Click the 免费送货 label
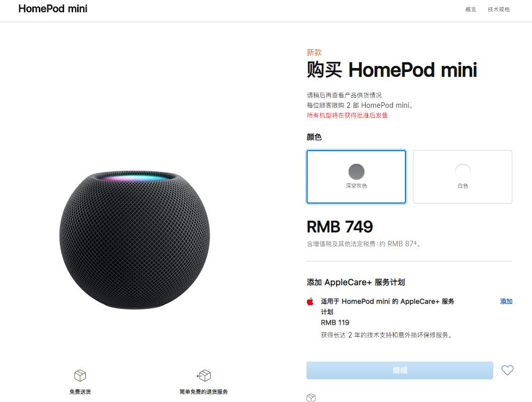 [80, 391]
